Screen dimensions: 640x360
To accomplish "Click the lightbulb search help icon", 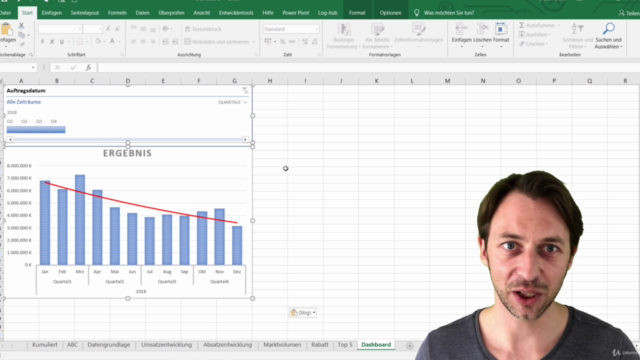I will click(416, 13).
